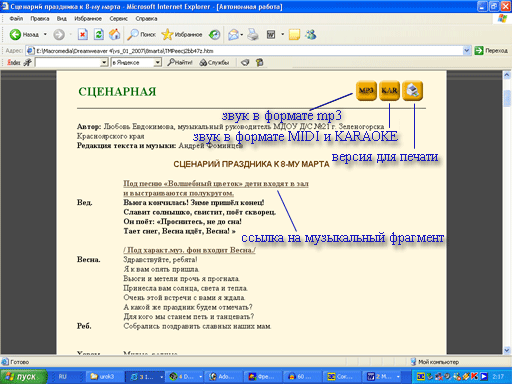512x384 pixels.
Task: Open the Сервис menu
Action: (x=119, y=19)
